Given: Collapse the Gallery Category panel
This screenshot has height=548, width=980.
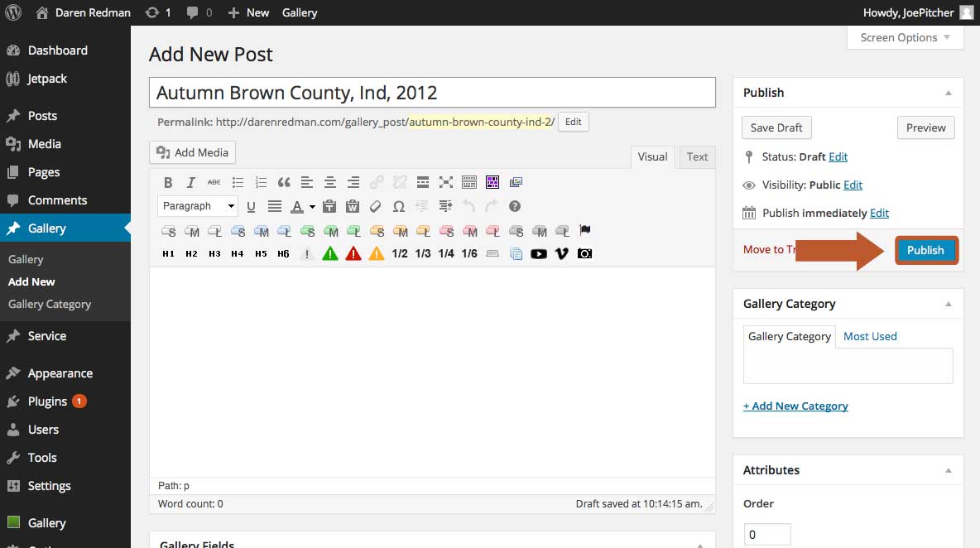Looking at the screenshot, I should pos(948,305).
